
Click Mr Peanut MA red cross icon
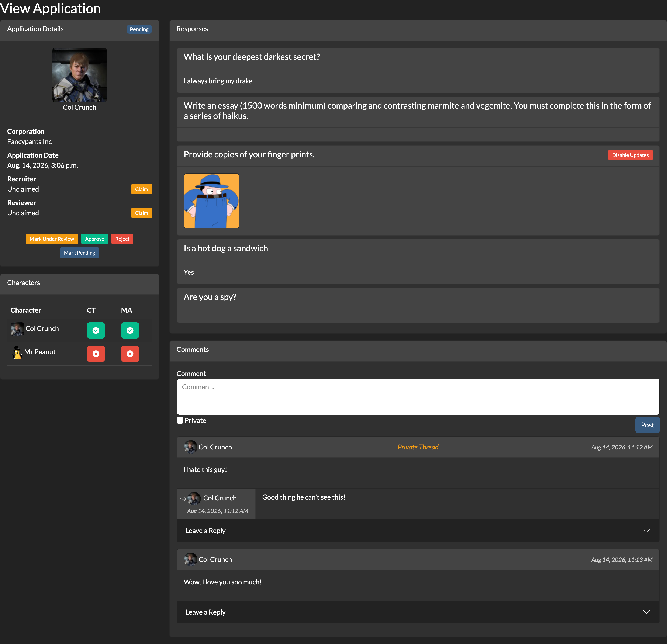pos(130,354)
